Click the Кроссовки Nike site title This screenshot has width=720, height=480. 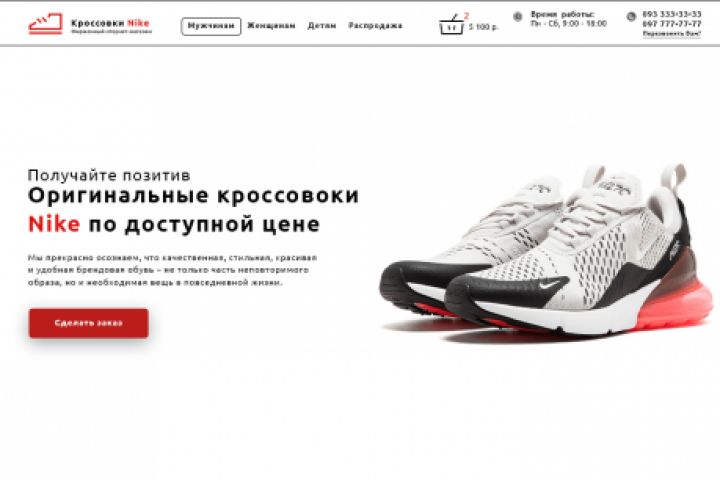[x=110, y=23]
